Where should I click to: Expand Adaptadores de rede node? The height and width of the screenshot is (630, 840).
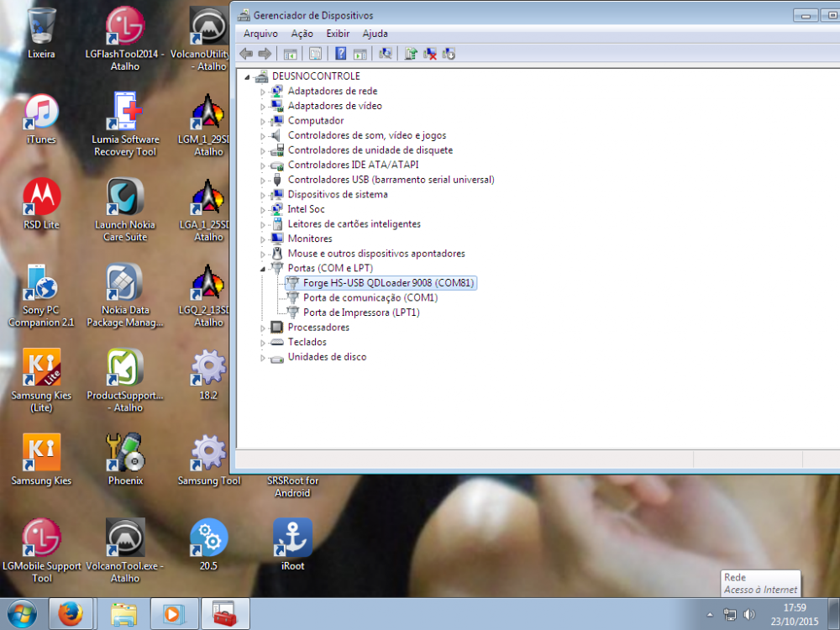pos(262,92)
